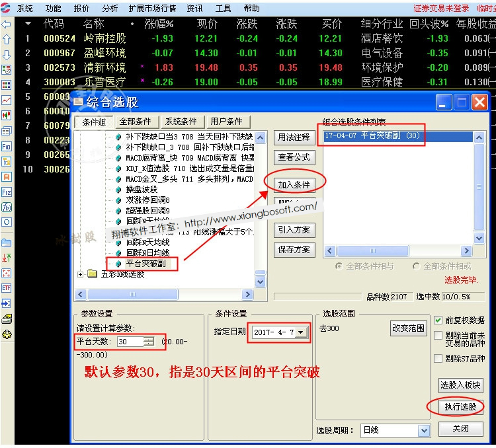Select the 17-04-07 平台突破副 (30) list entry
Image resolution: width=496 pixels, height=448 pixels.
(398, 136)
